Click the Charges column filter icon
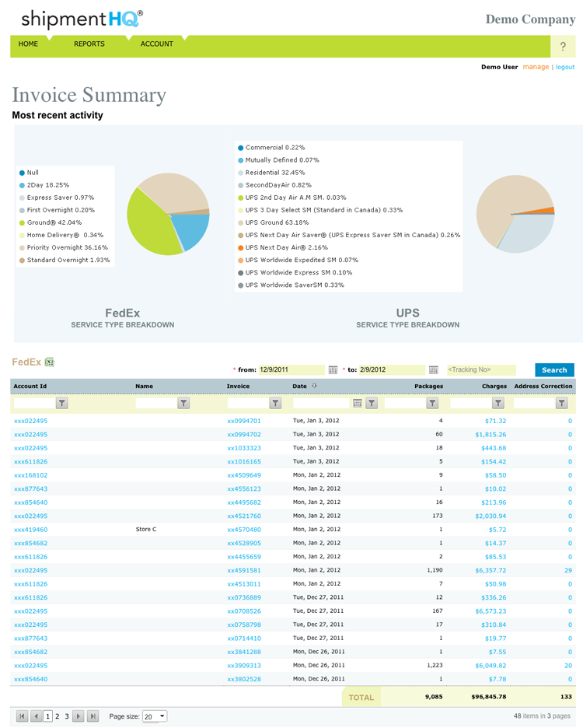Viewport: 583px width, 728px height. 498,403
